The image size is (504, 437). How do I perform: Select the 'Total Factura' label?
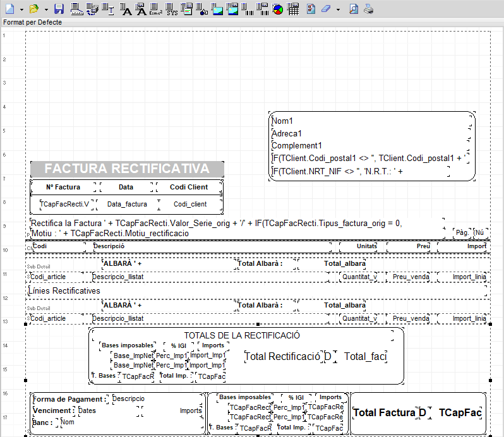pyautogui.click(x=385, y=412)
